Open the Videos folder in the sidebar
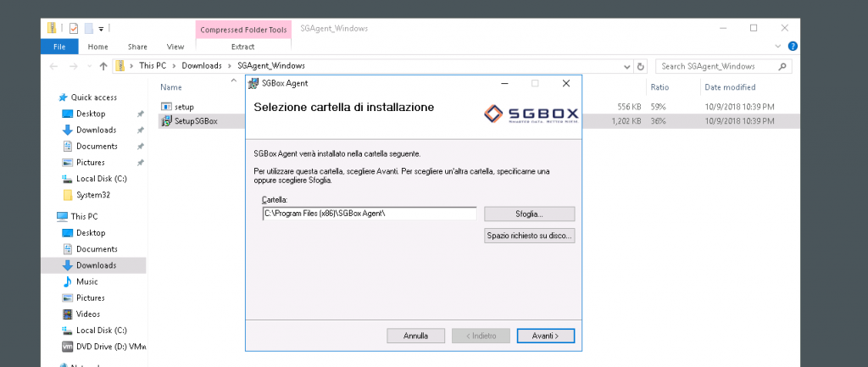The height and width of the screenshot is (367, 868). coord(88,314)
